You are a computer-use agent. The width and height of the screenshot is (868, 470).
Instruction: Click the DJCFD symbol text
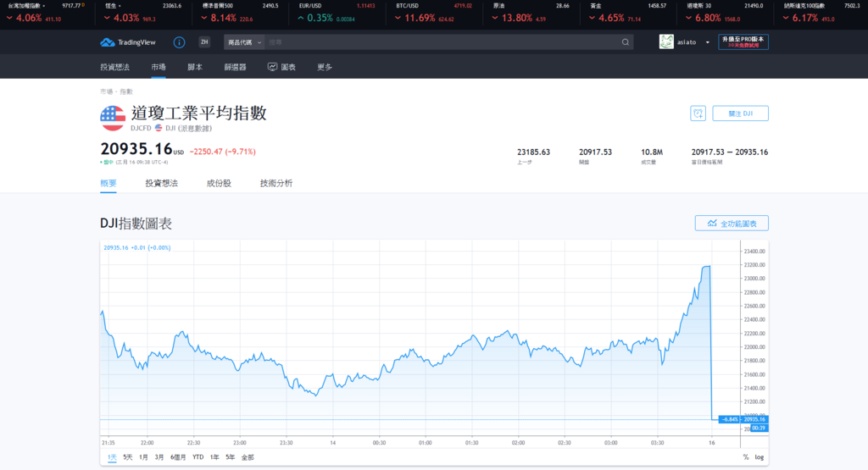(141, 128)
